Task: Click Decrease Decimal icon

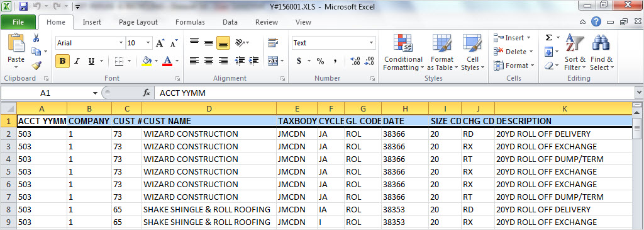Action: point(369,61)
